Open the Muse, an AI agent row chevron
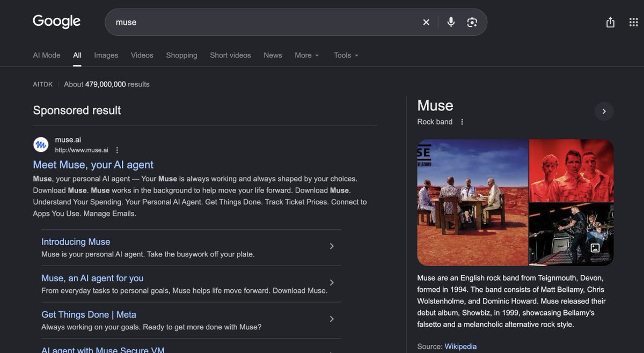644x353 pixels. (332, 283)
